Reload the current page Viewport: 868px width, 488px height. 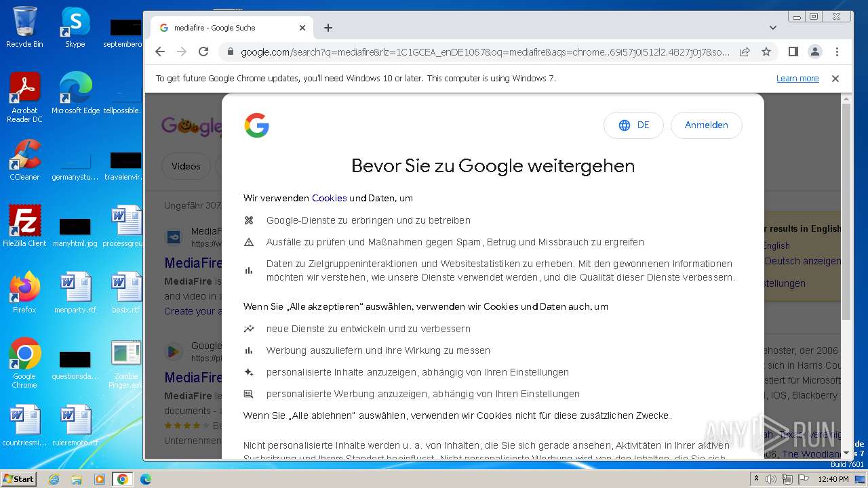(x=203, y=52)
